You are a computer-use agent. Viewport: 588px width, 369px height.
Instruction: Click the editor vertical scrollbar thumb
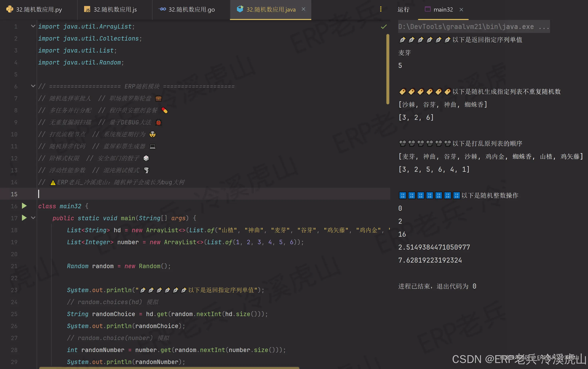[388, 69]
